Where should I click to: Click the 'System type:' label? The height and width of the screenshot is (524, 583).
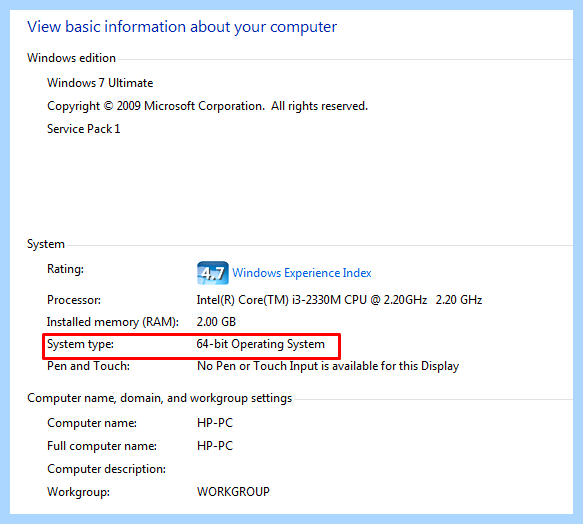pyautogui.click(x=80, y=344)
